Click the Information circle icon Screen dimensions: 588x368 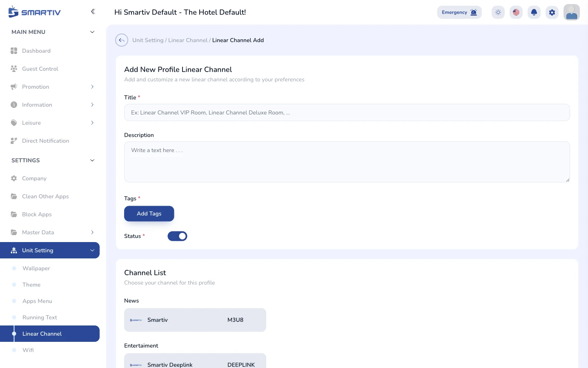tap(14, 105)
